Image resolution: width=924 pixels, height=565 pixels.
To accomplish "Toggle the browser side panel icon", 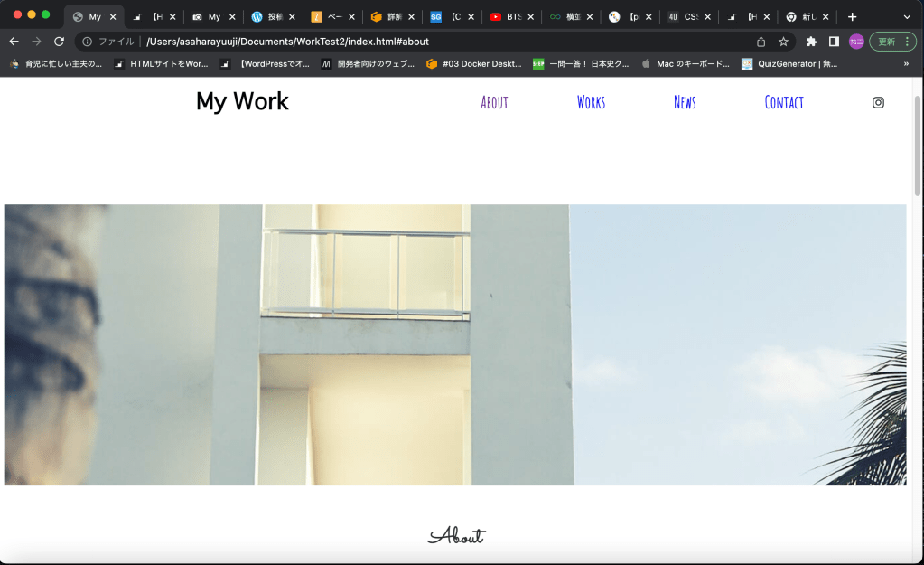I will [834, 42].
